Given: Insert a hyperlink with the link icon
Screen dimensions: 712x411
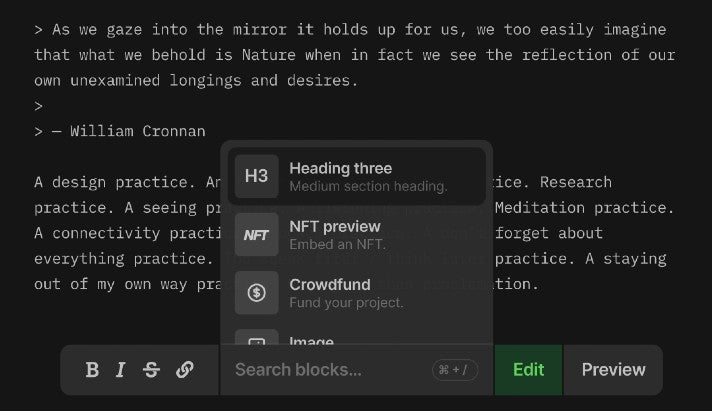Looking at the screenshot, I should (x=185, y=370).
